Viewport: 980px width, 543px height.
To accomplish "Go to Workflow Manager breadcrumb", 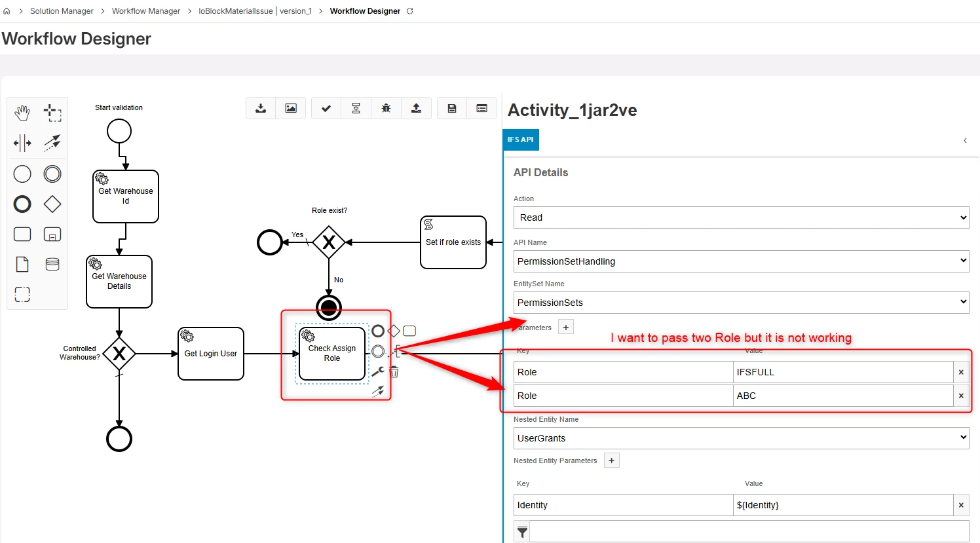I will 146,11.
